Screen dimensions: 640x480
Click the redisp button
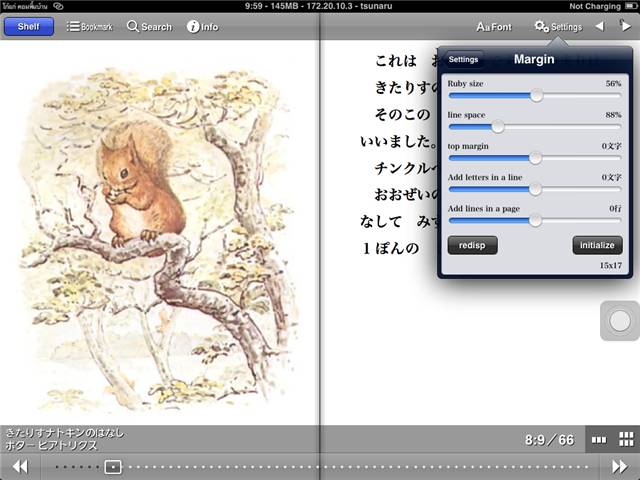pyautogui.click(x=472, y=245)
